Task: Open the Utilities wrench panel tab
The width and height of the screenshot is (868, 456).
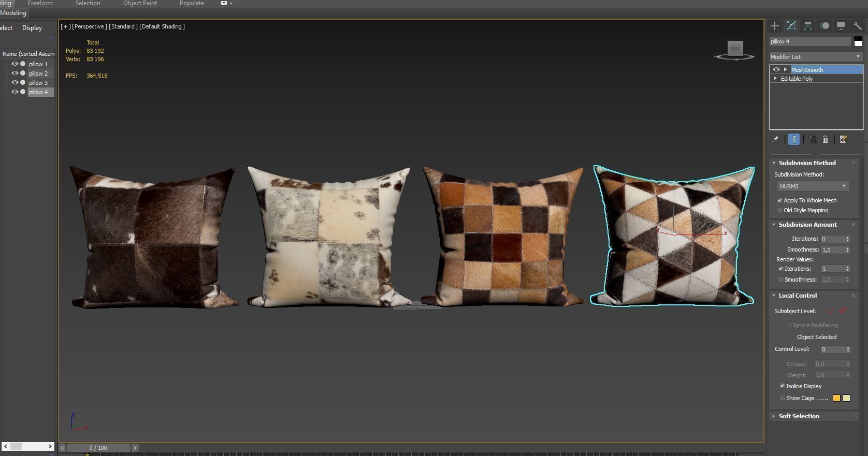Action: coord(857,26)
